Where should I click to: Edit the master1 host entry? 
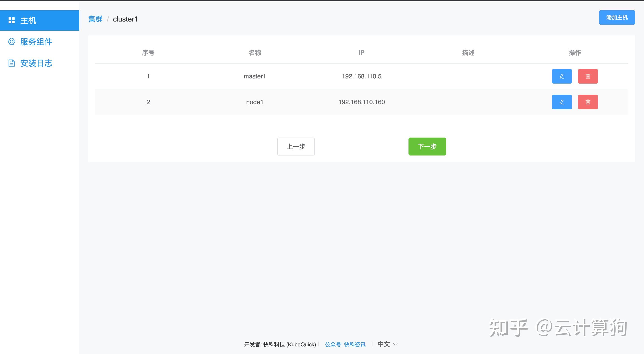point(562,76)
